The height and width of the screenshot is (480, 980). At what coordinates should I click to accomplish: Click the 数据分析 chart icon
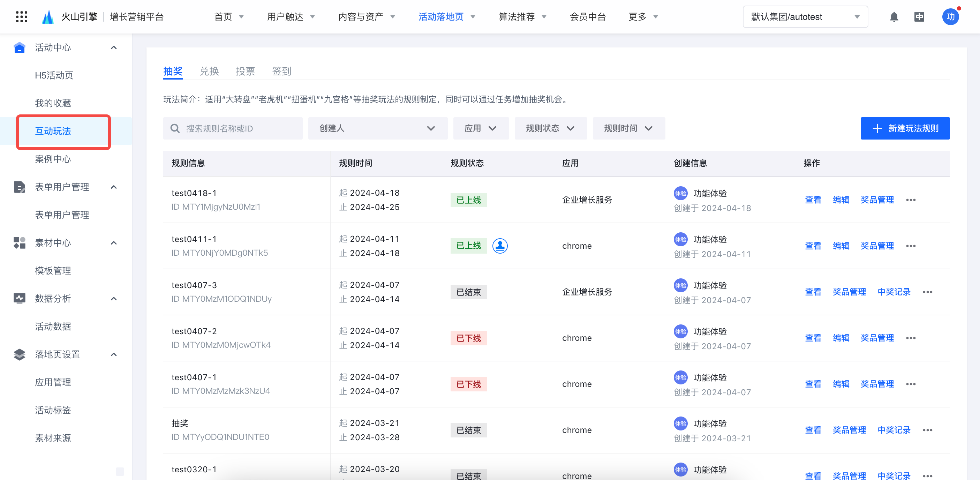[x=20, y=298]
